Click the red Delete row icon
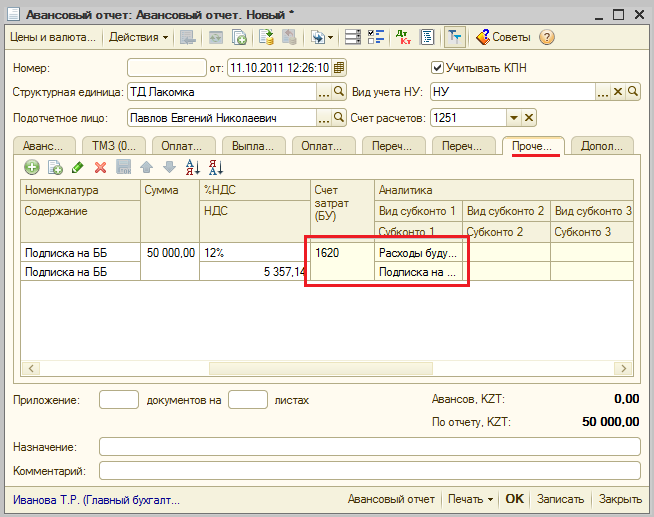 tap(100, 168)
